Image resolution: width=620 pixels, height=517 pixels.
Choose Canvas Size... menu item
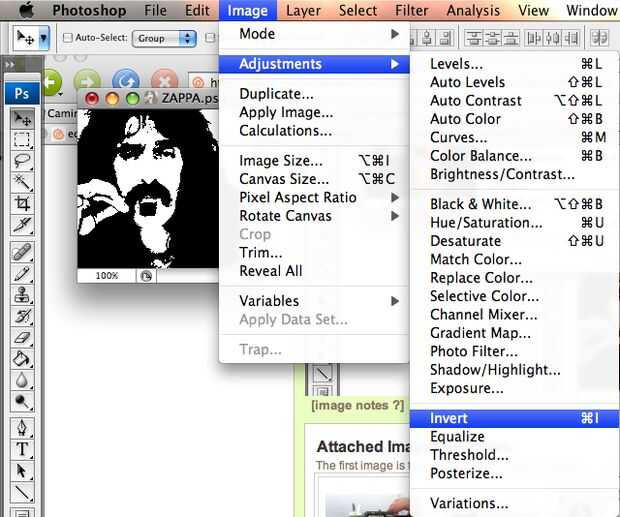point(314,179)
